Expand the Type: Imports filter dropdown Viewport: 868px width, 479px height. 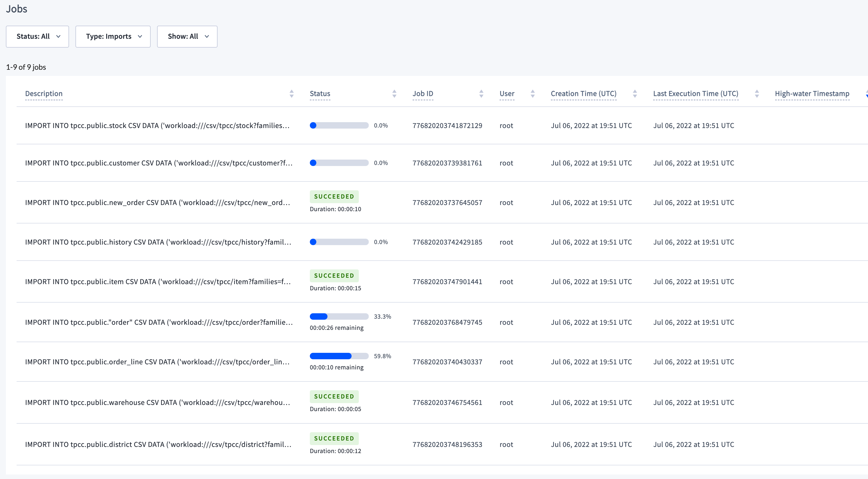[113, 36]
